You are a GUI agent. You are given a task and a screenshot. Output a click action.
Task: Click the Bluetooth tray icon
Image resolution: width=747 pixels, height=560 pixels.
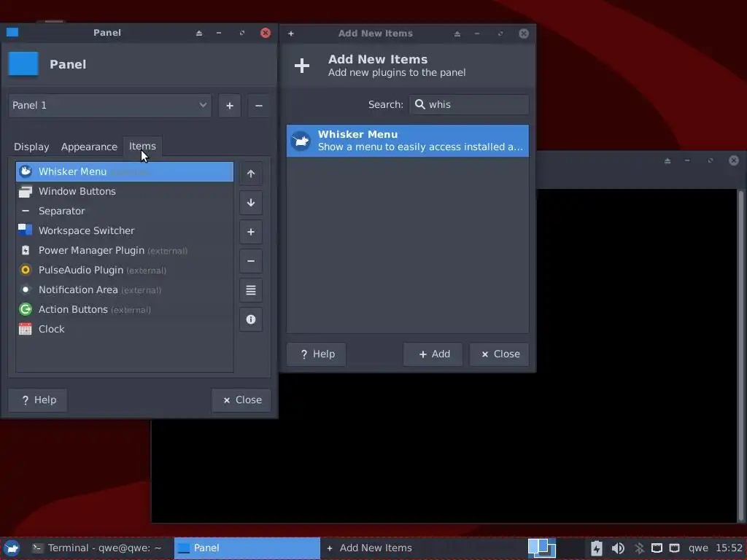click(639, 548)
